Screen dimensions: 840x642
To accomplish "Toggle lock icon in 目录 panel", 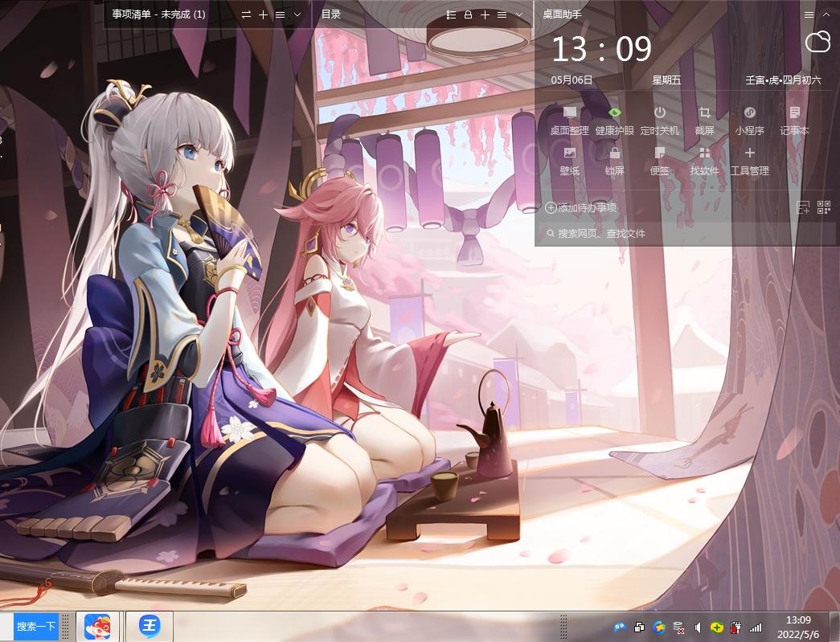I will (468, 15).
